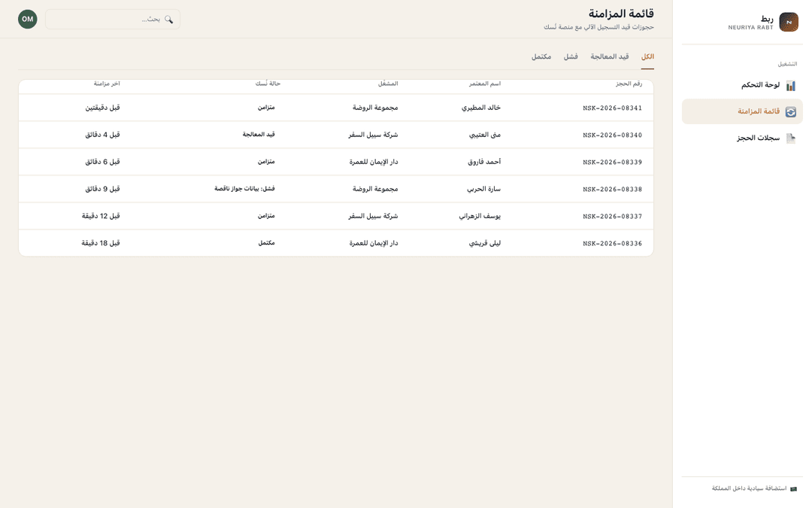
Task: Open سجلات الحجز in the sidebar
Action: [x=742, y=138]
